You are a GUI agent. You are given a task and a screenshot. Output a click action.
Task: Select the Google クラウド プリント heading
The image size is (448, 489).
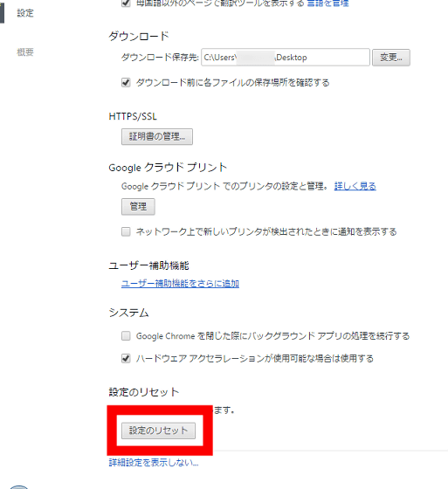pos(168,168)
